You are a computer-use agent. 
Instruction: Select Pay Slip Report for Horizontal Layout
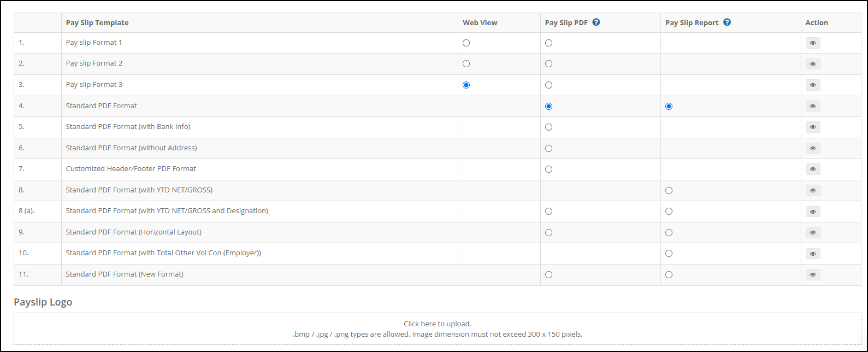coord(669,232)
